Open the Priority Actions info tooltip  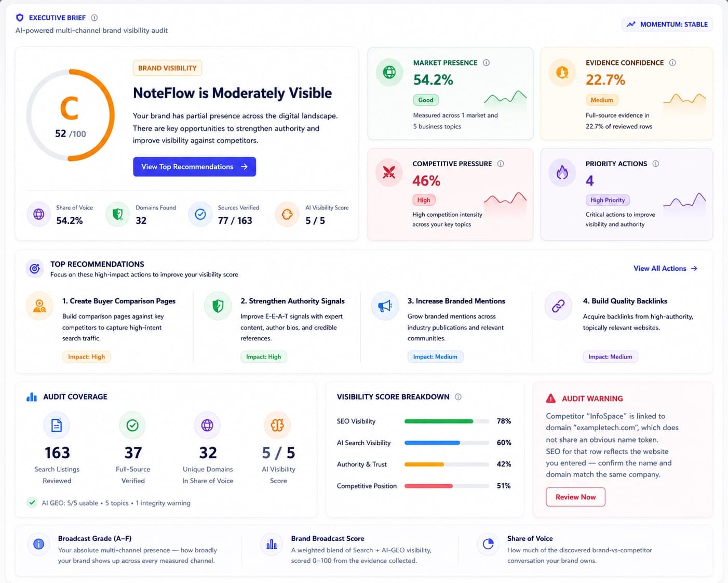(656, 164)
